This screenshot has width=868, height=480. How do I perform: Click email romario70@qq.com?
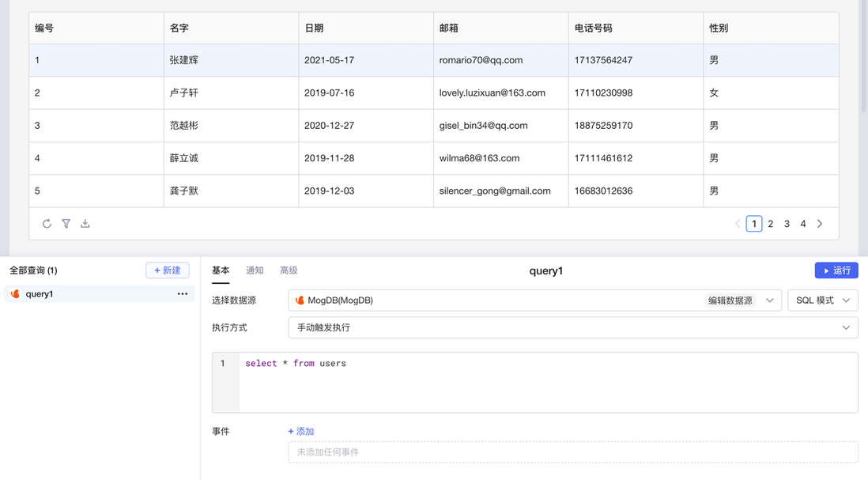tap(481, 60)
